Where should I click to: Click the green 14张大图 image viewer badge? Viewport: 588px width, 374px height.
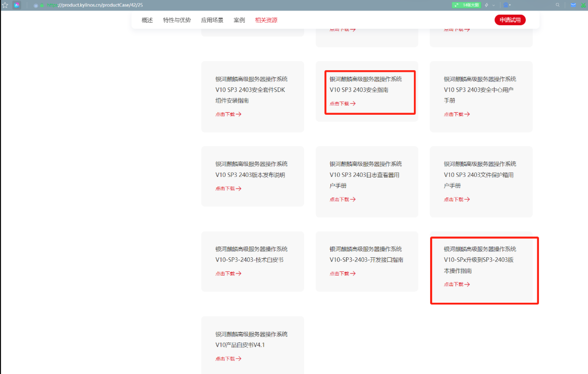(466, 5)
